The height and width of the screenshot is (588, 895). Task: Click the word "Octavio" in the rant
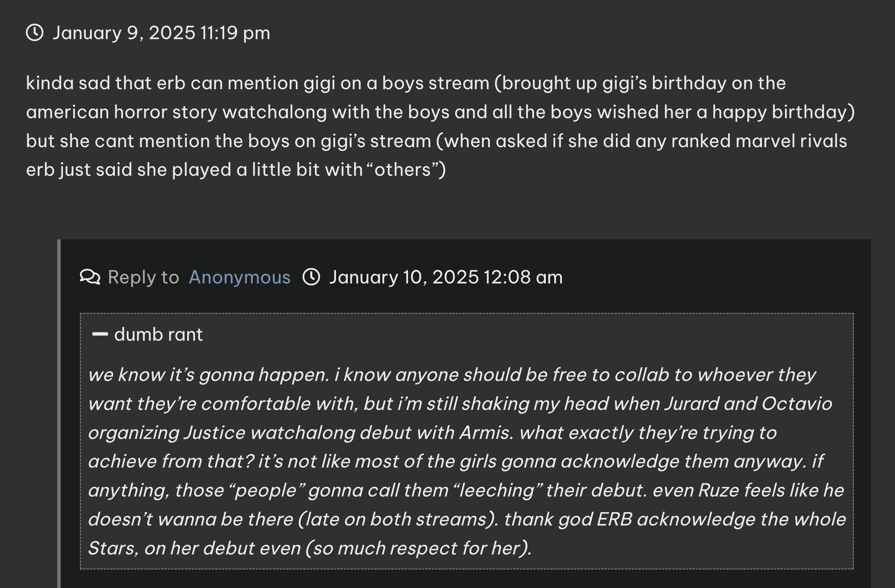[x=797, y=404]
